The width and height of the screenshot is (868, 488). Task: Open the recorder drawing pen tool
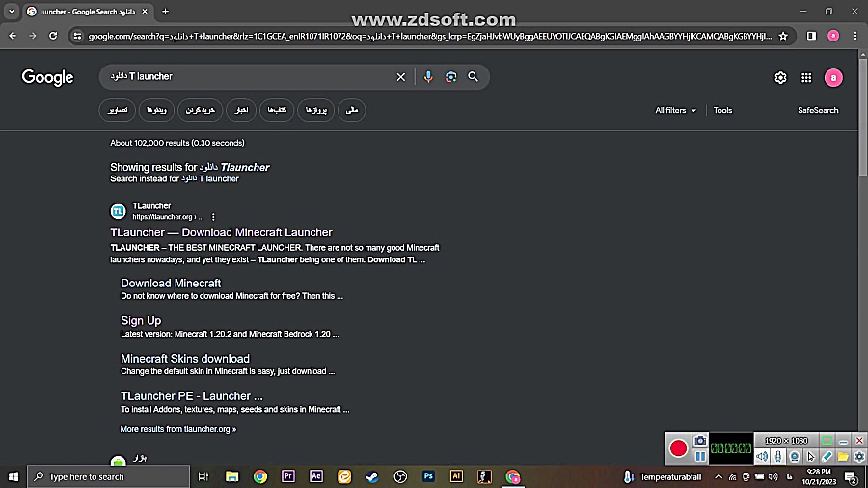click(x=827, y=456)
